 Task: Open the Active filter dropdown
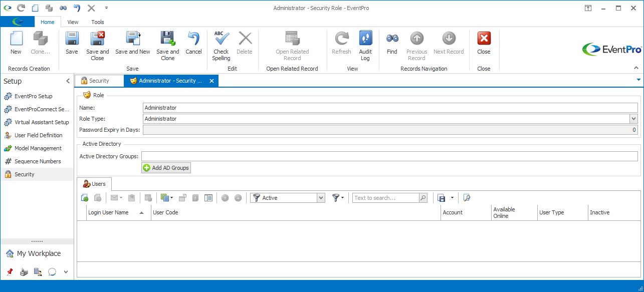point(321,198)
